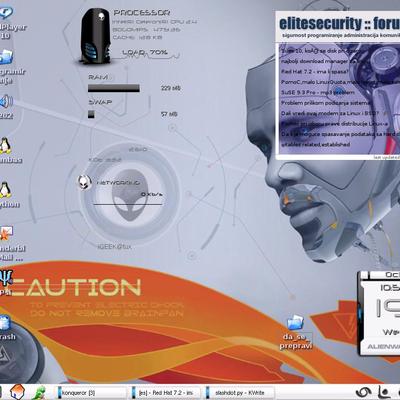Click the Alienware tower in Processor widget

tap(95, 36)
